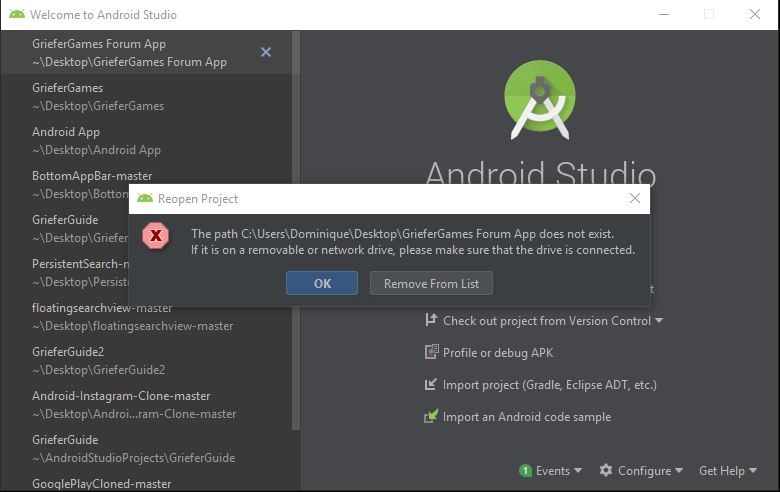Remove GrieferGames Forum App using blue X
The image size is (780, 492).
coord(266,52)
